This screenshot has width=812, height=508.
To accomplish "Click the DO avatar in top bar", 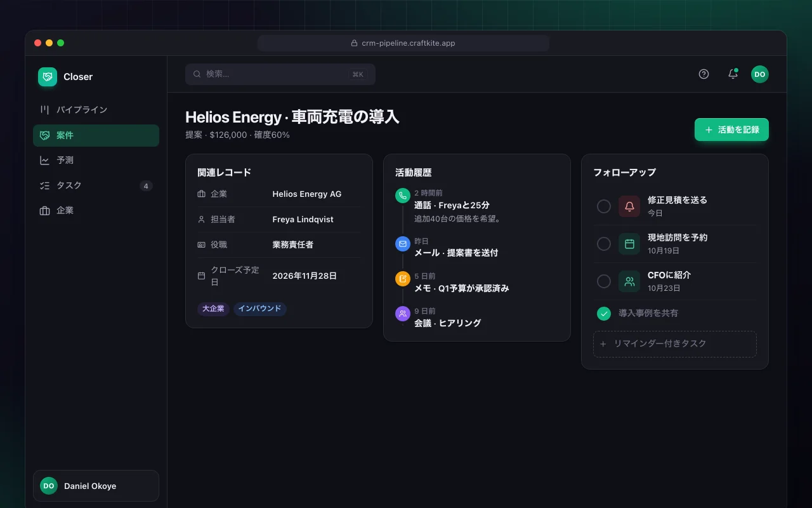I will [x=760, y=74].
